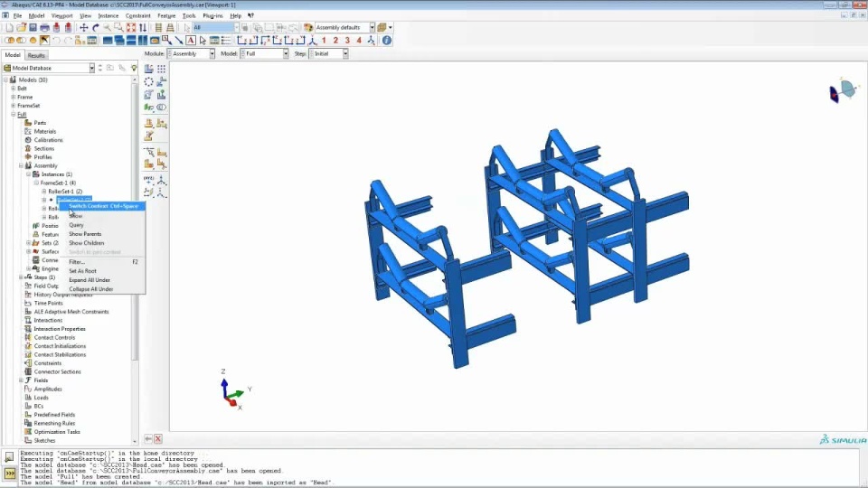Select the Materials tree item
The image size is (868, 488).
point(44,132)
